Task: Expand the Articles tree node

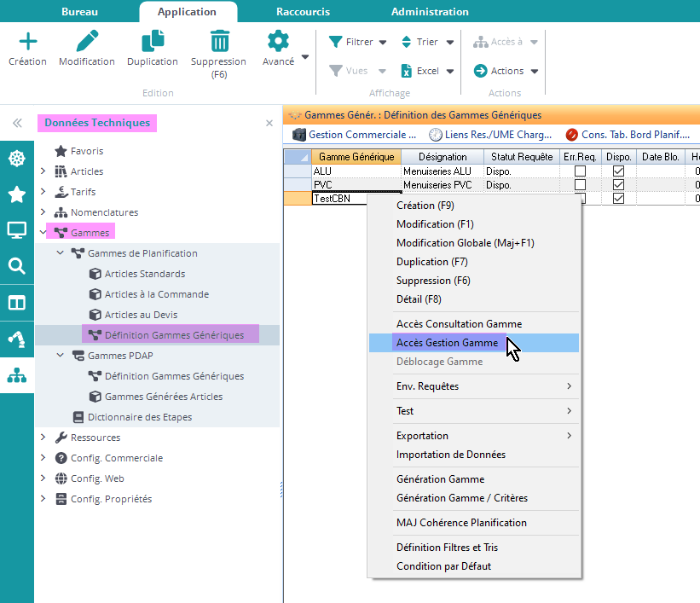Action: pyautogui.click(x=43, y=171)
